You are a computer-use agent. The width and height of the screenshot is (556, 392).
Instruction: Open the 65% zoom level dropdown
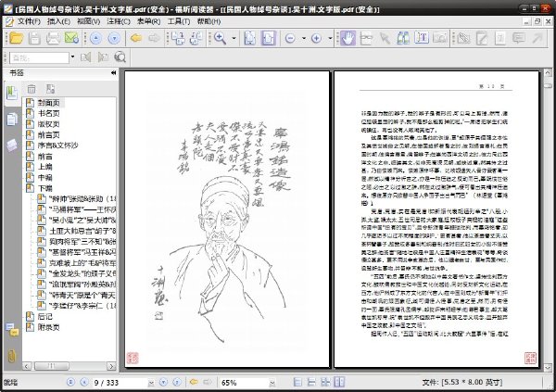[272, 383]
